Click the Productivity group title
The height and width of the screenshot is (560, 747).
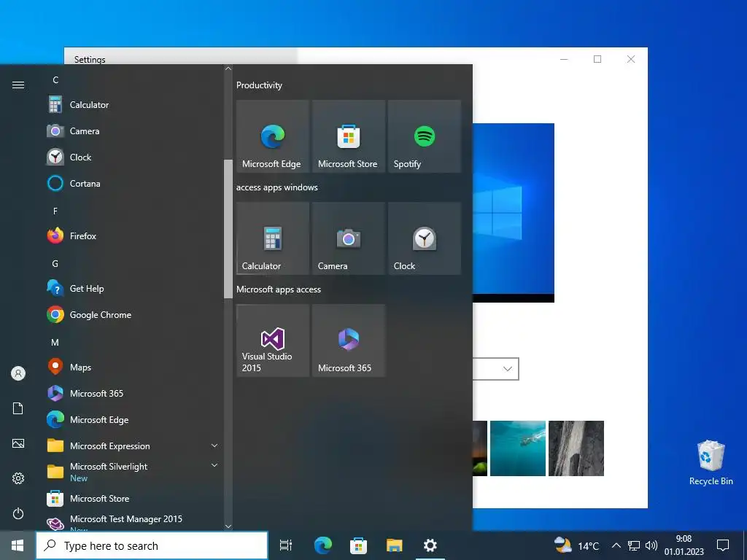click(259, 85)
